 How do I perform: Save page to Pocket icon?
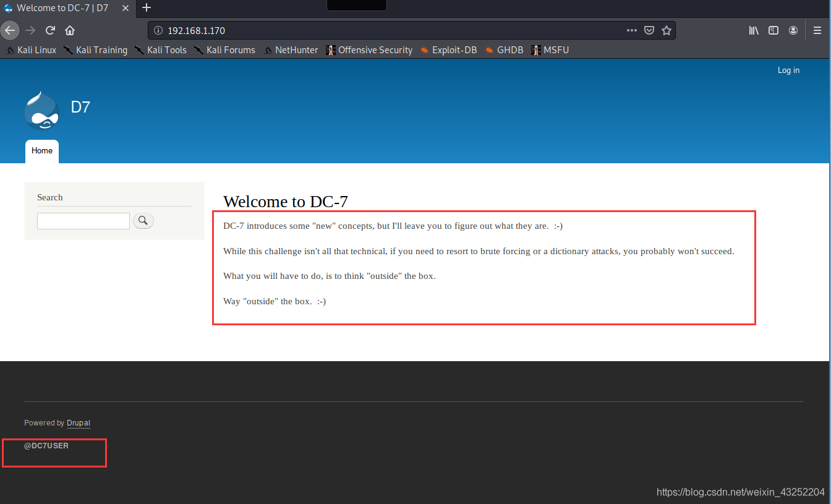click(649, 30)
